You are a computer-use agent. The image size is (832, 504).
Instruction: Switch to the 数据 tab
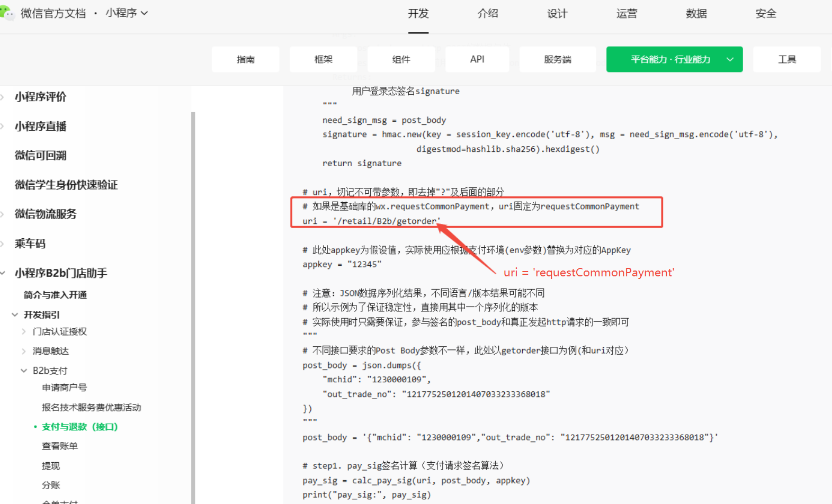coord(696,14)
